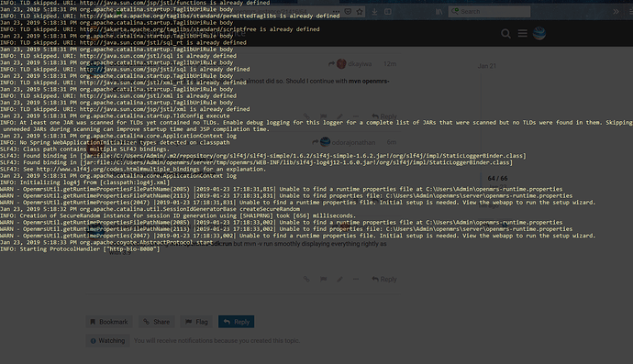Click the 6m post timestamp
Viewport: 633px width, 364px height.
(392, 142)
